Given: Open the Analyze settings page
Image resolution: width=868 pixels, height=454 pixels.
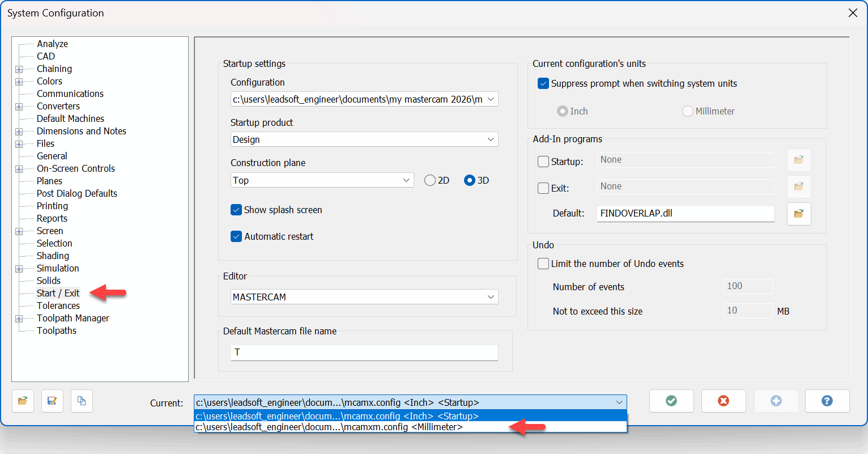Looking at the screenshot, I should (52, 44).
